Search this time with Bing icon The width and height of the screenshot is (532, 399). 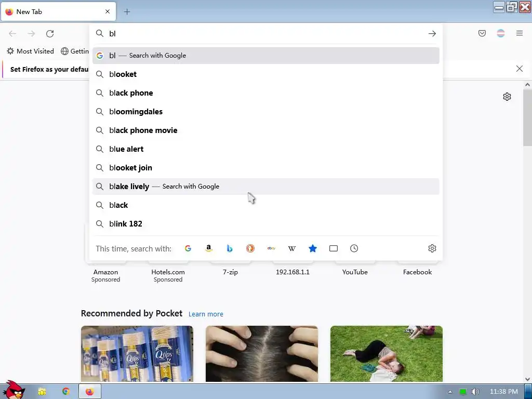point(230,248)
